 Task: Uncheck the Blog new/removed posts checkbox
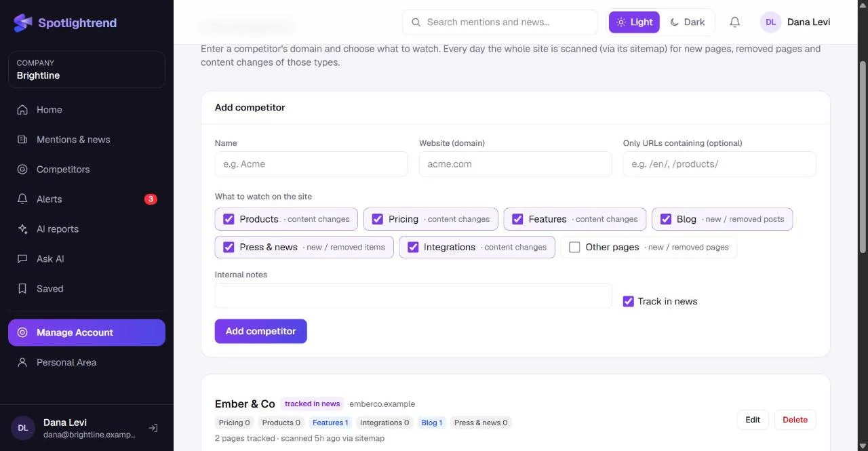pos(666,219)
